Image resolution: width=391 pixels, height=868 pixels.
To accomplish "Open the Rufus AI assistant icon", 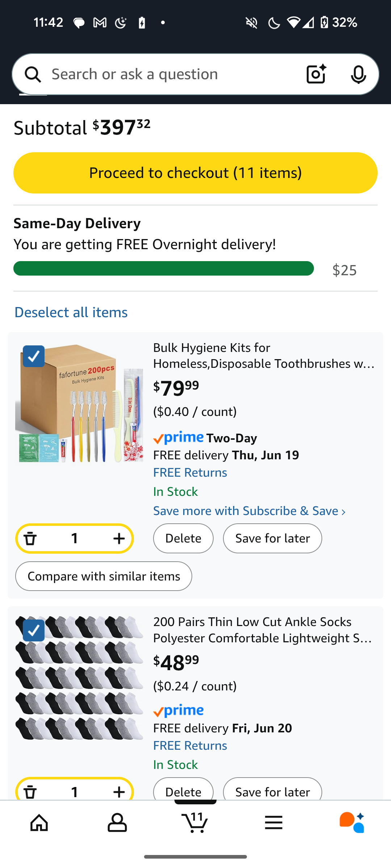I will (352, 822).
